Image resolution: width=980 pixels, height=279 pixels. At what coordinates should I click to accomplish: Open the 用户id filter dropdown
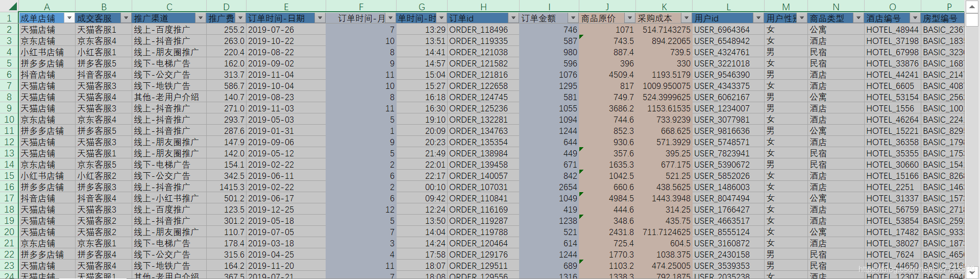tap(758, 18)
